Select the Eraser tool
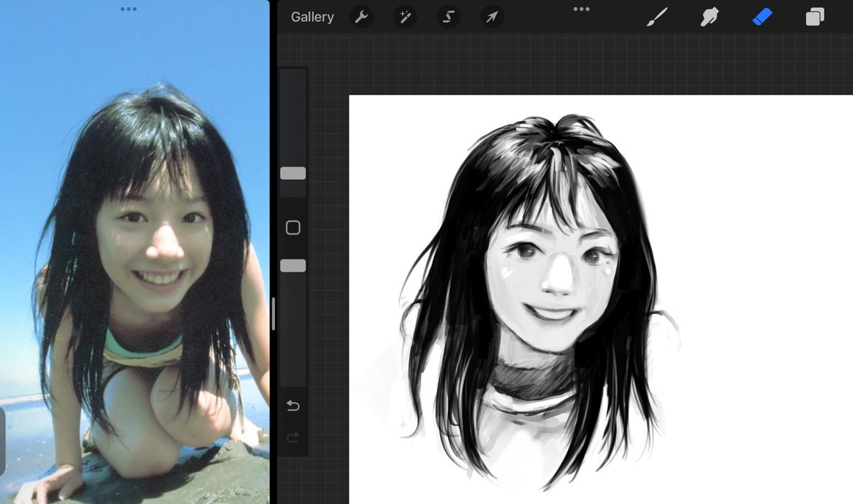The image size is (853, 504). tap(761, 17)
